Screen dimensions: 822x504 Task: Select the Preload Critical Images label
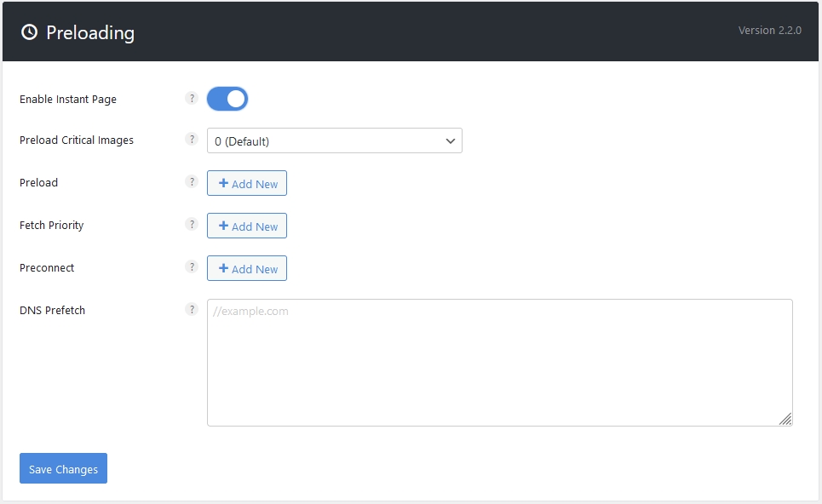[77, 140]
